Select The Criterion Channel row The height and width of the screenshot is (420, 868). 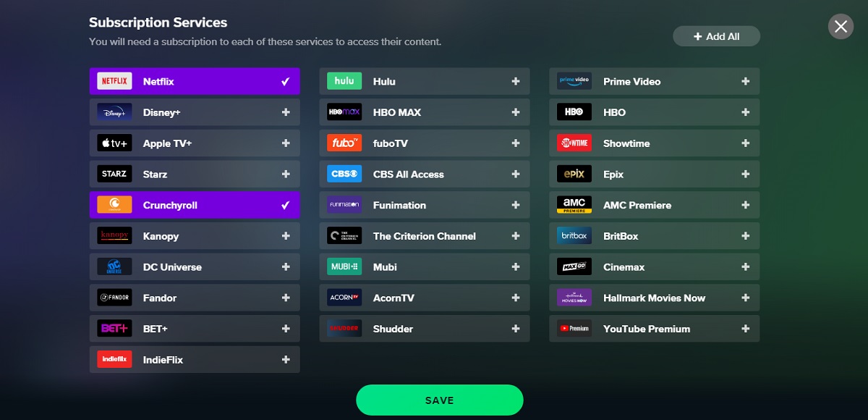(425, 236)
